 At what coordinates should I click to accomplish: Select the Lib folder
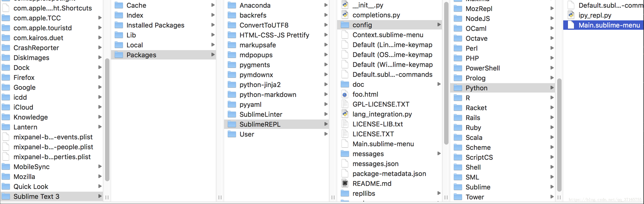(x=164, y=35)
